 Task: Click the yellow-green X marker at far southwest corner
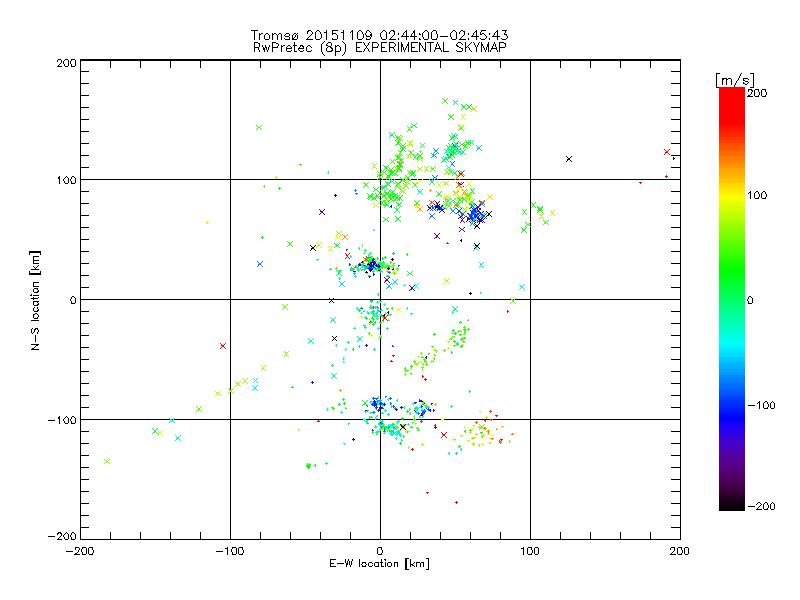[107, 461]
